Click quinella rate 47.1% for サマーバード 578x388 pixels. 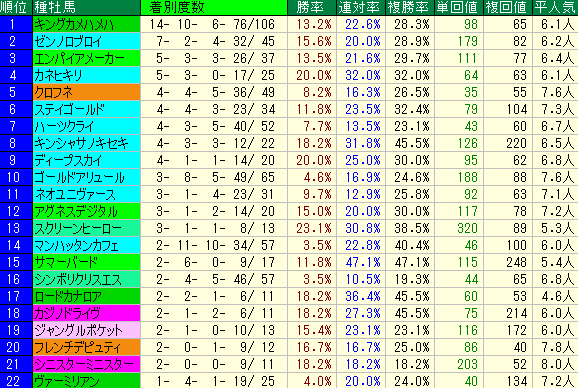361,262
